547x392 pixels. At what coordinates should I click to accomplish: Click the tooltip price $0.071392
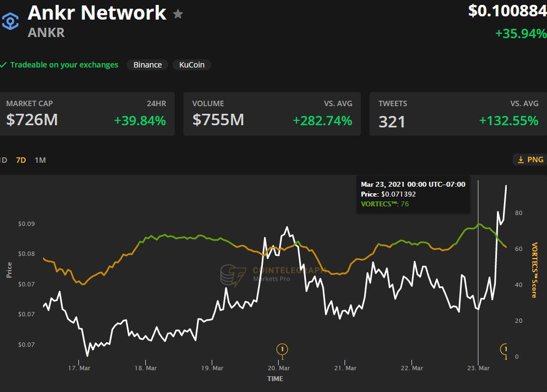(x=398, y=194)
